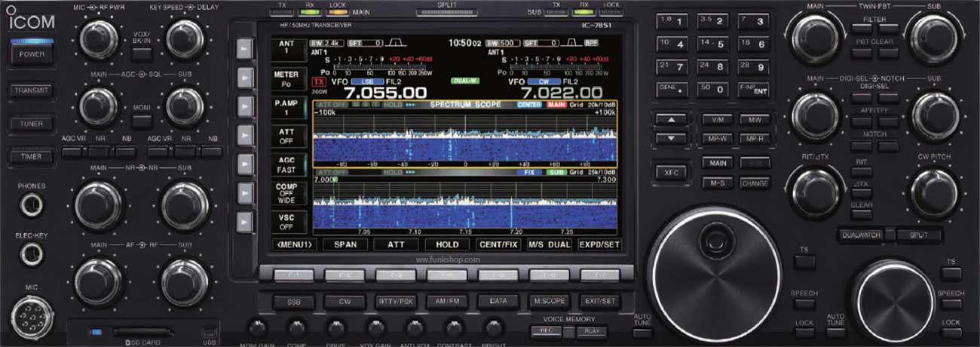Toggle the VOX/BK-IN button

(142, 53)
